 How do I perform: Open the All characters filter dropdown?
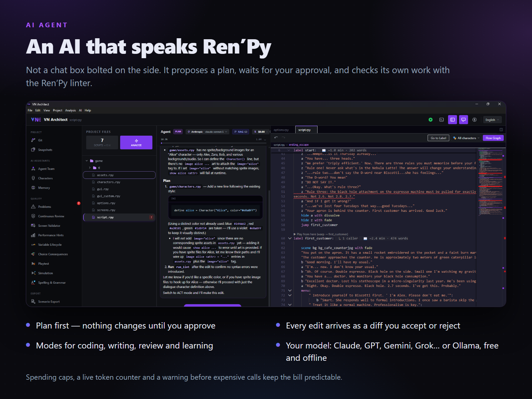click(x=466, y=138)
